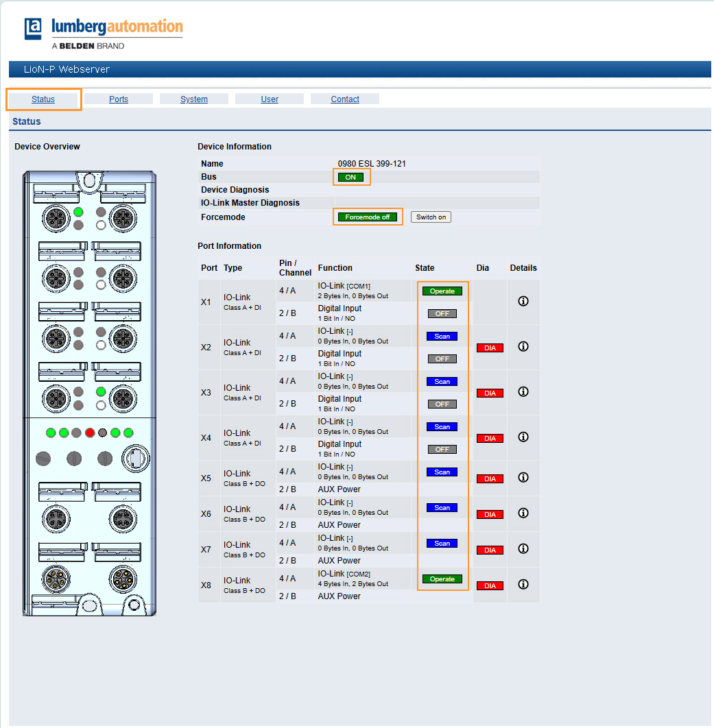Click the device overview illustration

[x=90, y=391]
